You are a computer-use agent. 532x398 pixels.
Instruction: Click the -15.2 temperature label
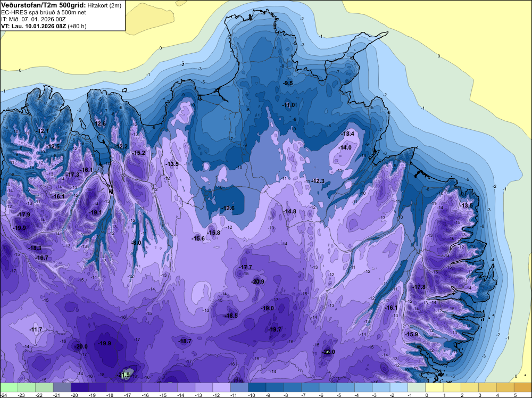[x=138, y=153]
